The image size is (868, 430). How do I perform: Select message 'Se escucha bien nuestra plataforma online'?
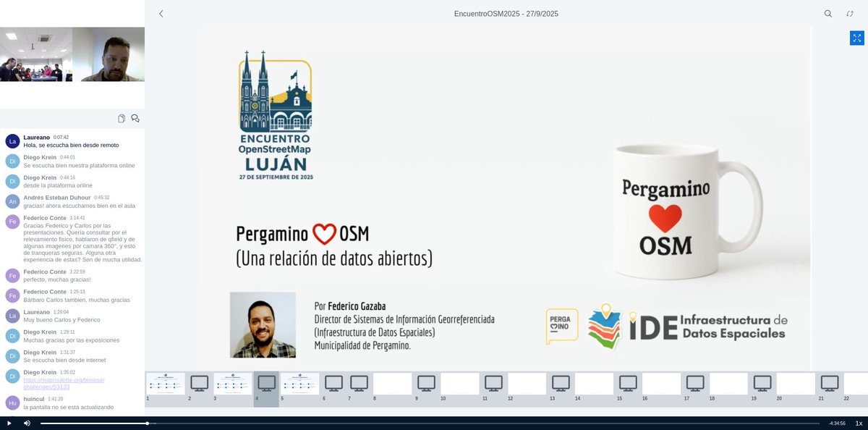(79, 165)
